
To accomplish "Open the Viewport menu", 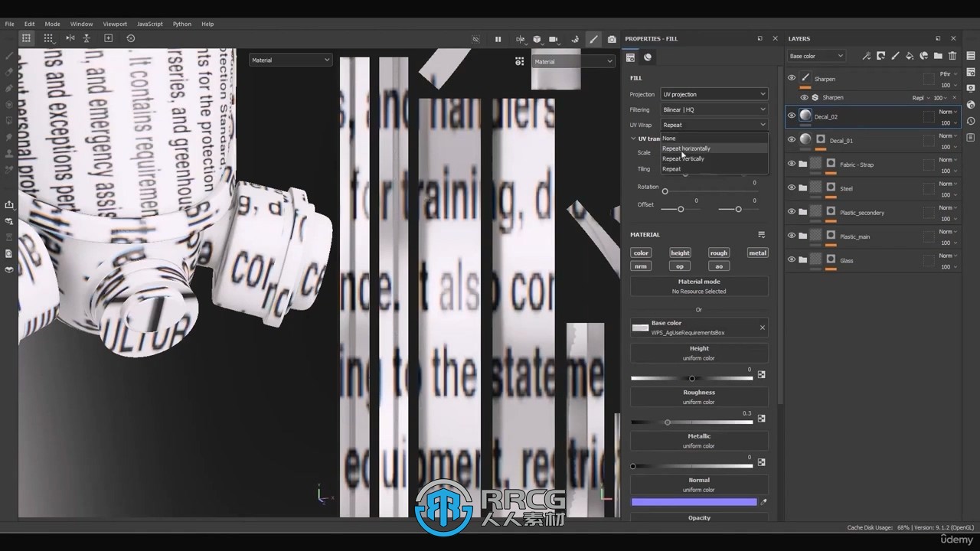I will point(115,24).
